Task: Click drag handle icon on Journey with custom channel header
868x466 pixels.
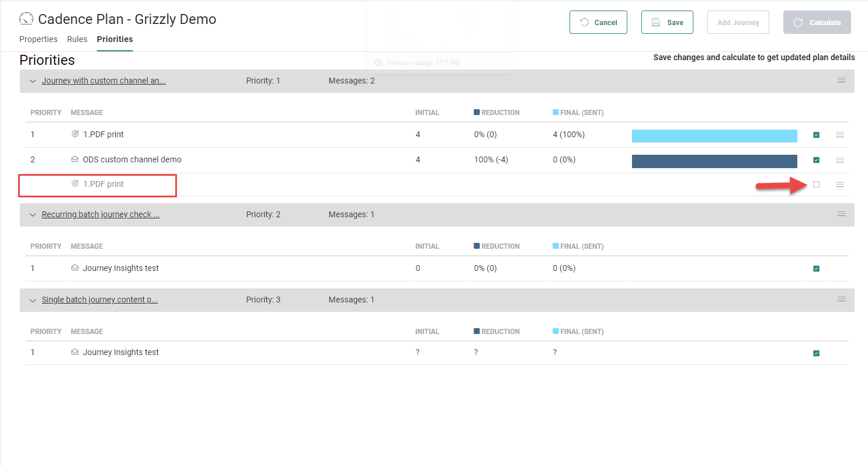Action: [x=841, y=81]
